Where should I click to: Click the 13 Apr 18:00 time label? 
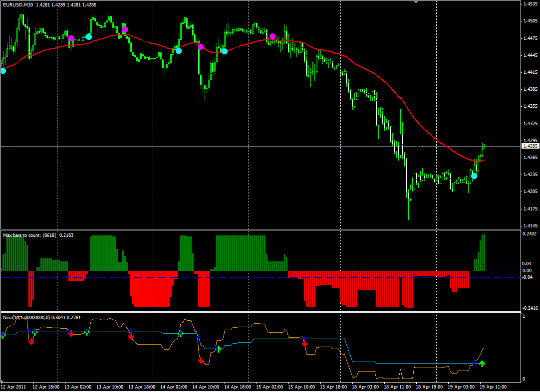click(x=142, y=387)
